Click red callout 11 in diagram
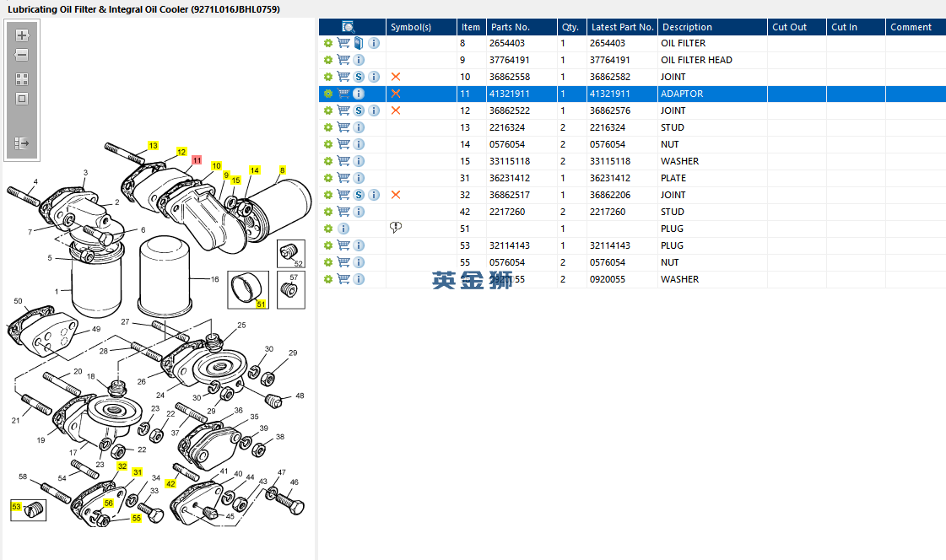The image size is (946, 560). 197,159
